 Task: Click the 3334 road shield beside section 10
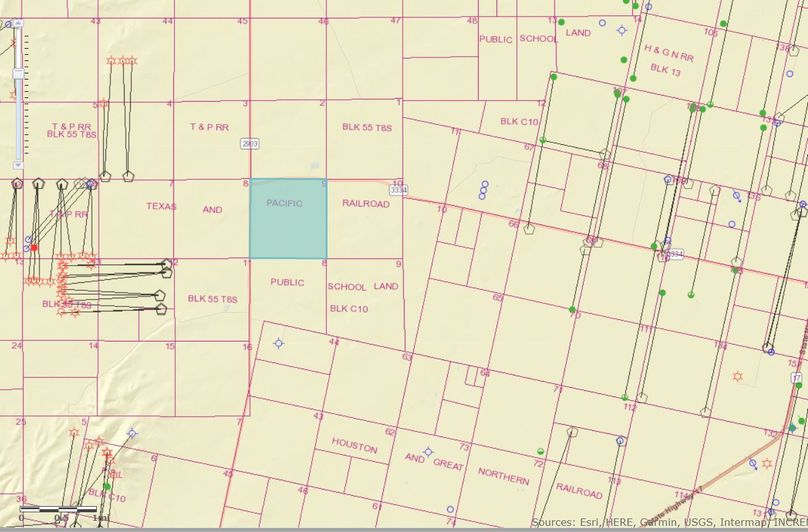(398, 190)
